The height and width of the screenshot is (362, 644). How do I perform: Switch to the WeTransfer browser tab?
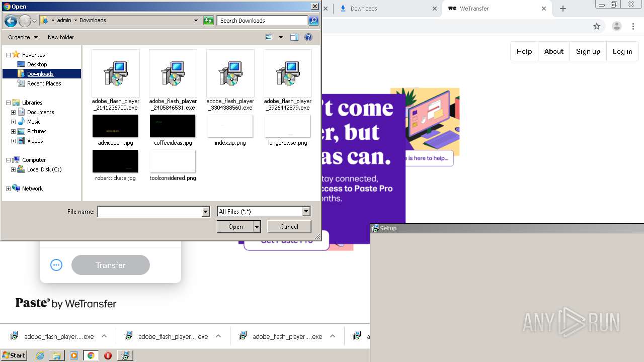[x=496, y=9]
